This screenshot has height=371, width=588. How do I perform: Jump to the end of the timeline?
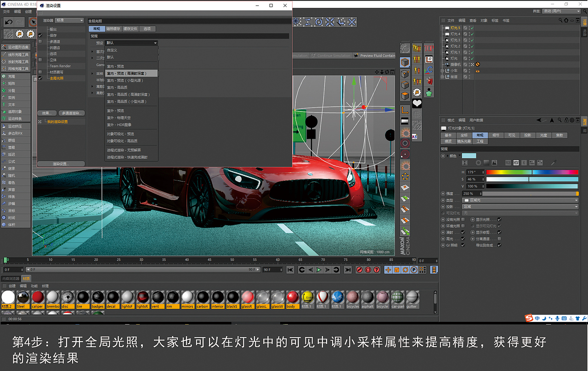(348, 270)
